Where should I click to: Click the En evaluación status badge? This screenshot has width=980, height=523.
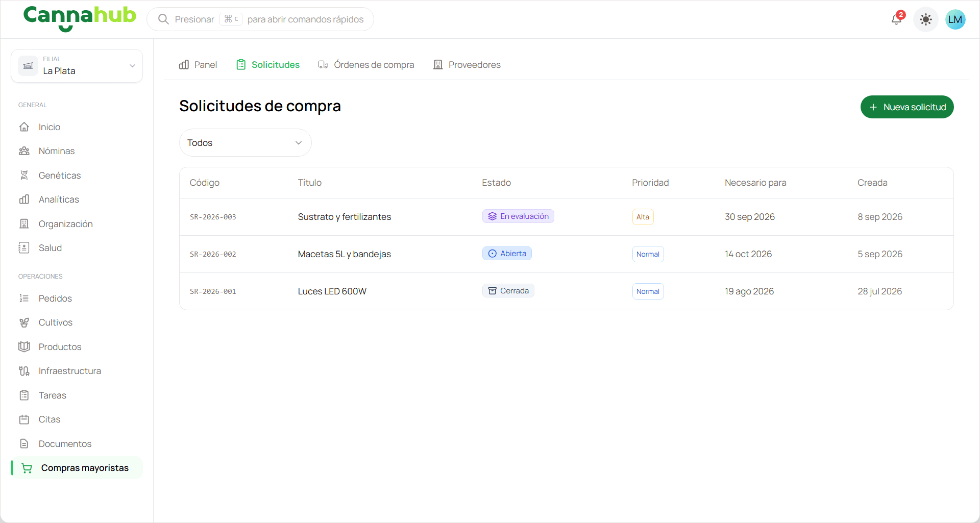518,216
